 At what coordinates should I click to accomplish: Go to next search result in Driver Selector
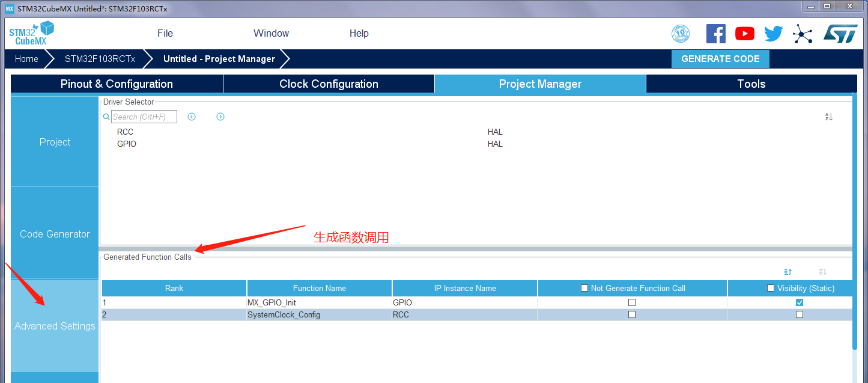(220, 117)
